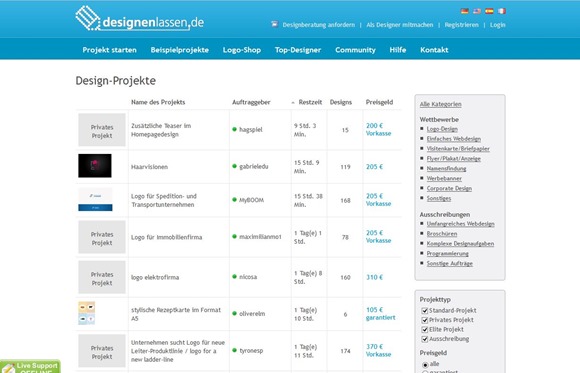Open 'stylische Rezeptkarte im Format A5' project
The image size is (580, 373).
click(x=176, y=314)
